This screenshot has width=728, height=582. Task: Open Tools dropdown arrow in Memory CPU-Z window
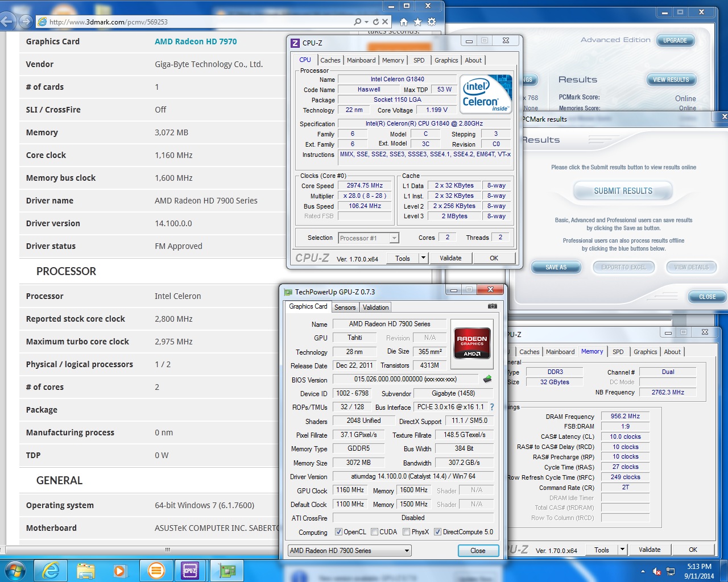click(622, 550)
